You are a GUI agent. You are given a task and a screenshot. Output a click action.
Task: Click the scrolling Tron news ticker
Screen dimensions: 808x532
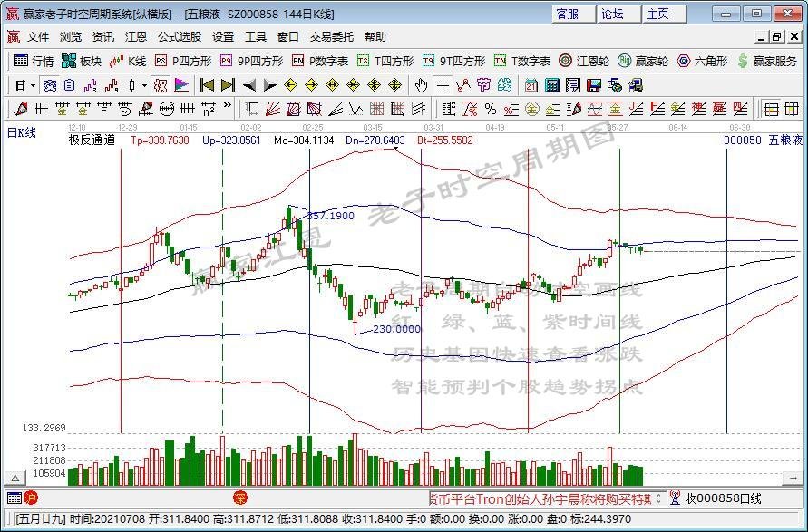(541, 498)
